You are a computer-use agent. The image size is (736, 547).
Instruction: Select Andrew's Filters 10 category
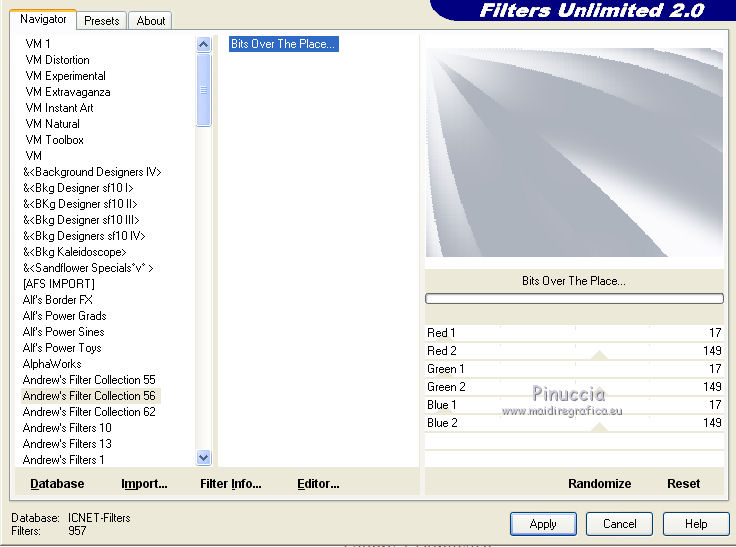tap(67, 427)
